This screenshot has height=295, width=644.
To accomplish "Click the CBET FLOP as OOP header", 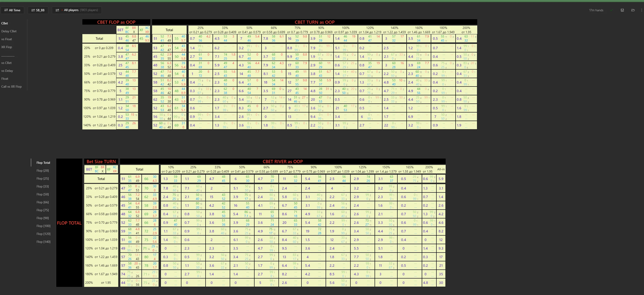I will (116, 22).
